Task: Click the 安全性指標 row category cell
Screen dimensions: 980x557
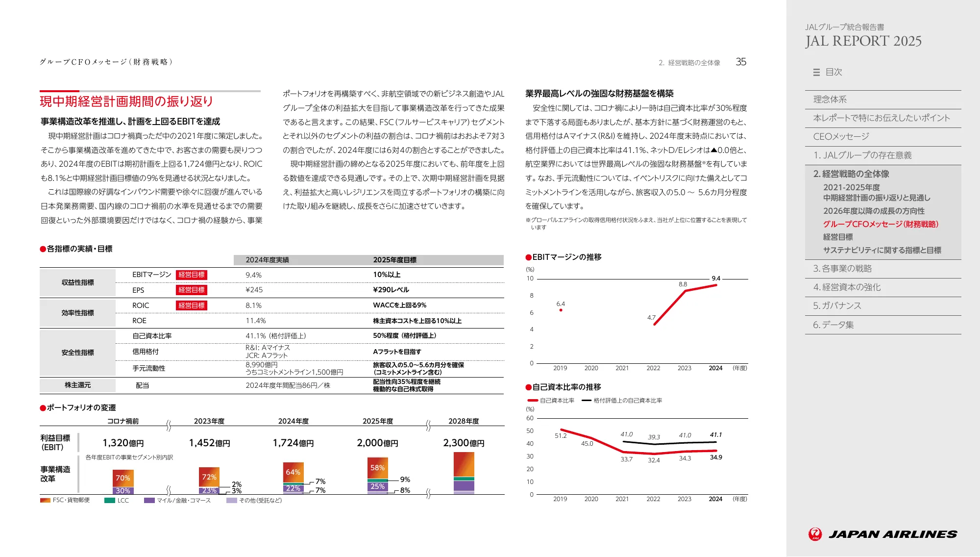Action: pyautogui.click(x=77, y=353)
